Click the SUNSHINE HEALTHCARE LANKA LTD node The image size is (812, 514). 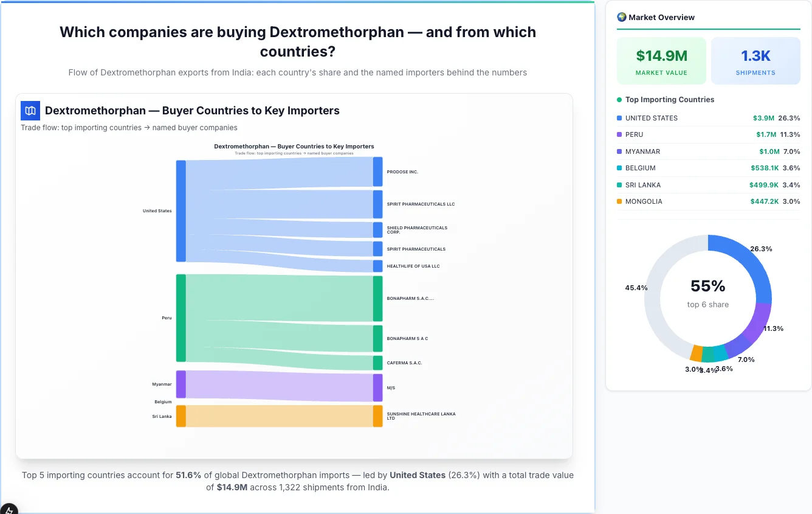pyautogui.click(x=377, y=416)
